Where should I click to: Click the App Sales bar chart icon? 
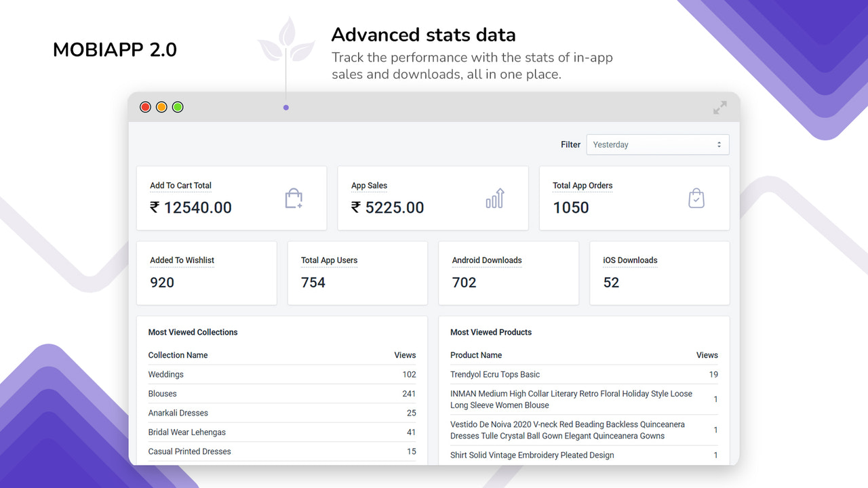494,197
